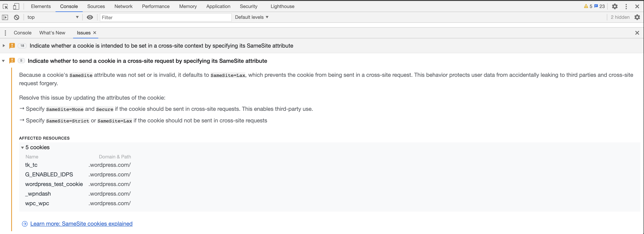This screenshot has width=644, height=234.
Task: Click the 2 hidden messages settings gear
Action: point(637,17)
